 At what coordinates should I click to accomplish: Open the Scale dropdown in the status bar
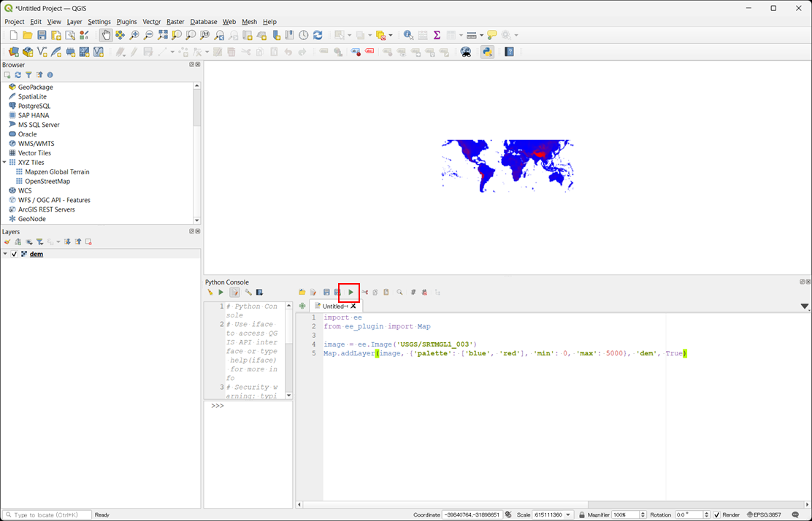568,514
